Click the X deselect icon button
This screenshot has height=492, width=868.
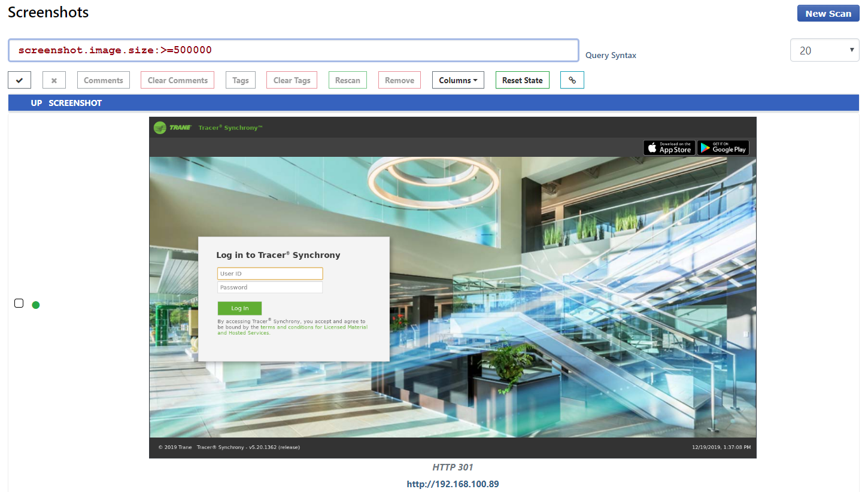click(x=54, y=80)
